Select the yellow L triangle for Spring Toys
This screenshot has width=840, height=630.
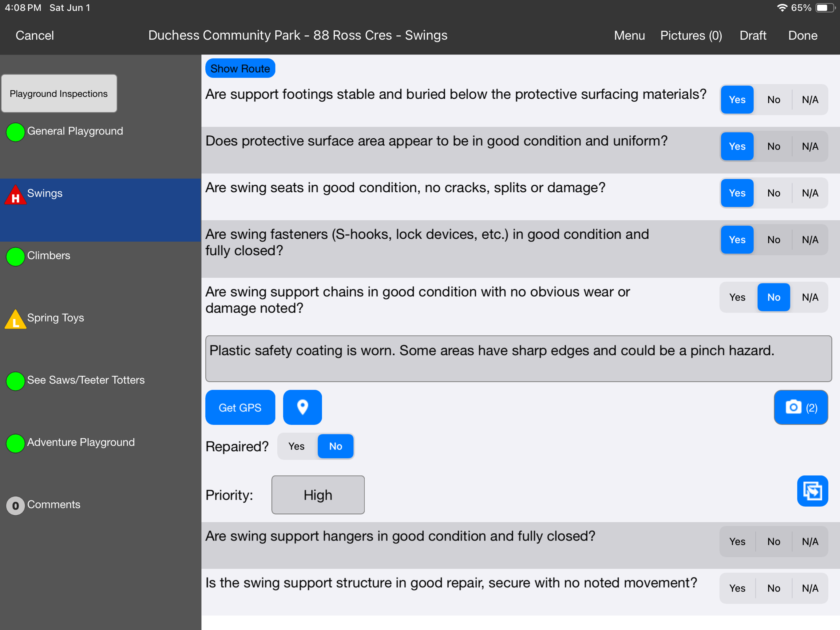tap(16, 319)
